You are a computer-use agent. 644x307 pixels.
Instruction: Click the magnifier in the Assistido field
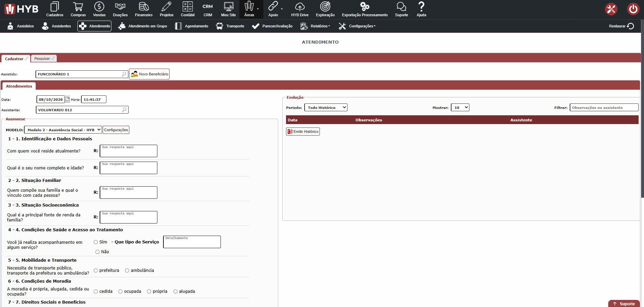[124, 74]
